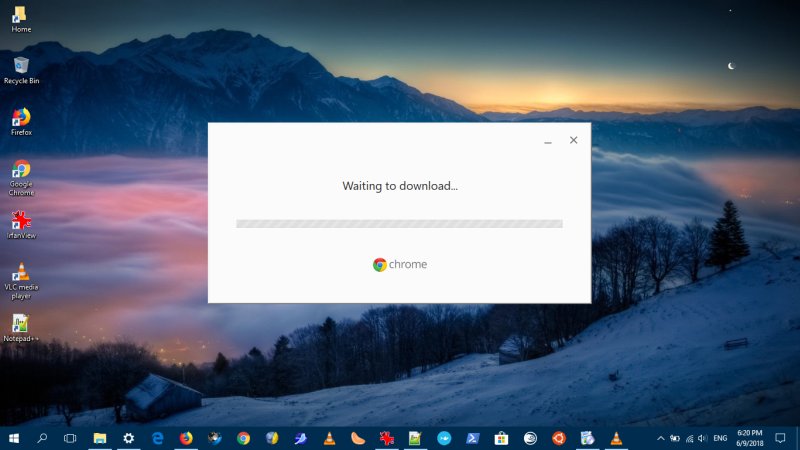
Task: Open IrfanView red icon in taskbar
Action: click(387, 438)
